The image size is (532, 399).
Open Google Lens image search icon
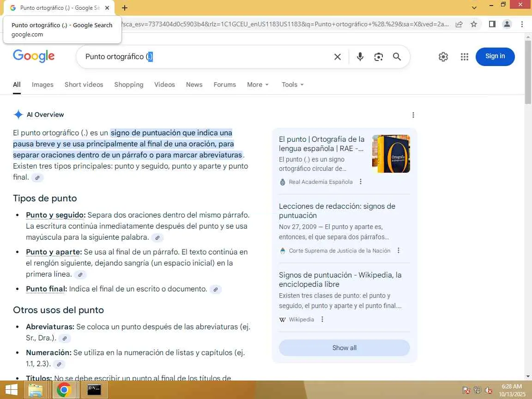pyautogui.click(x=379, y=57)
